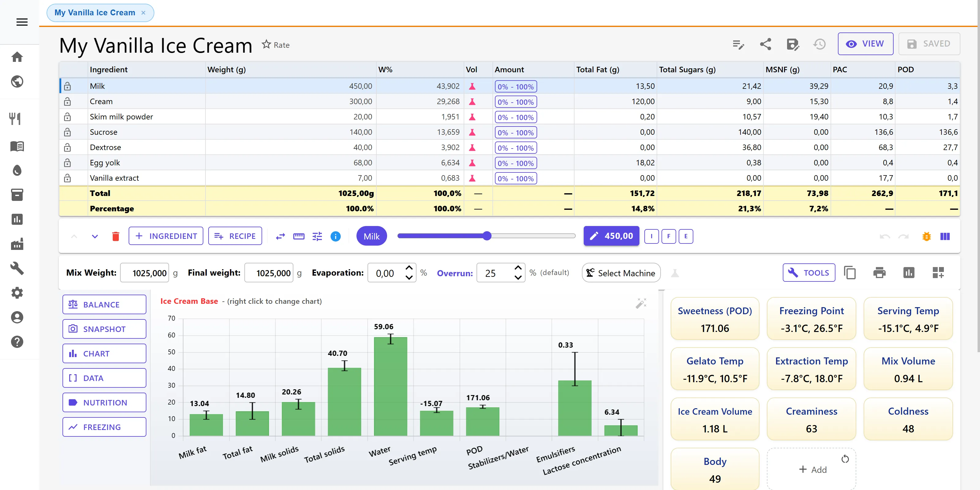Click the swap ingredient arrows icon
The height and width of the screenshot is (490, 980).
click(x=281, y=236)
